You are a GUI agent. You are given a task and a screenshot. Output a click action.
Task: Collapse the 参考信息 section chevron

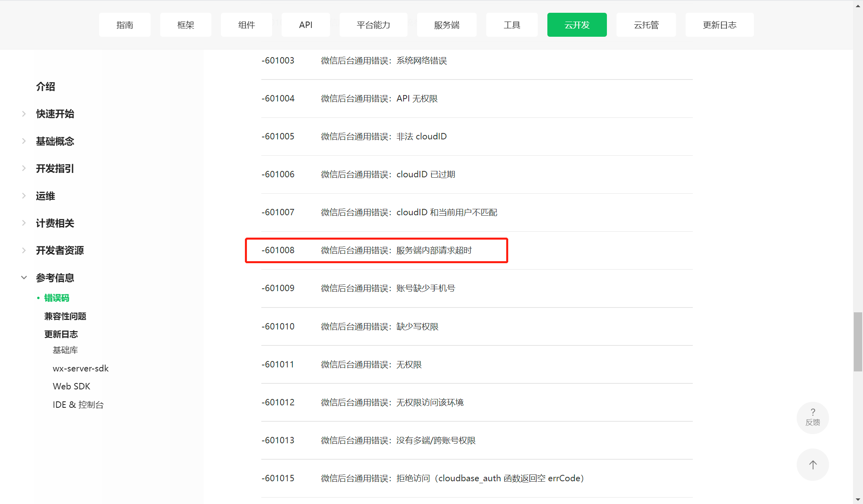tap(24, 278)
